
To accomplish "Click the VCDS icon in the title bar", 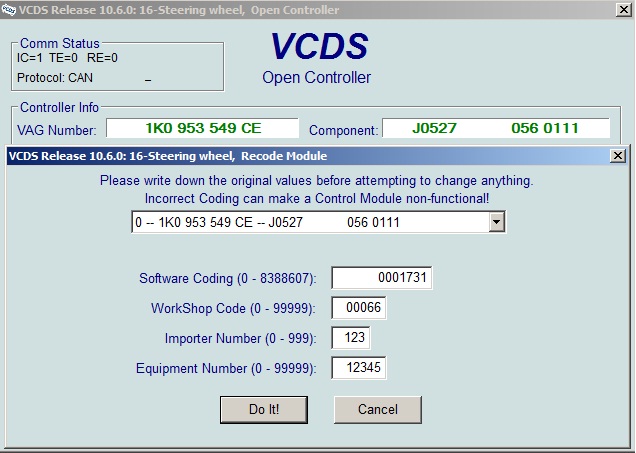I will pos(9,9).
